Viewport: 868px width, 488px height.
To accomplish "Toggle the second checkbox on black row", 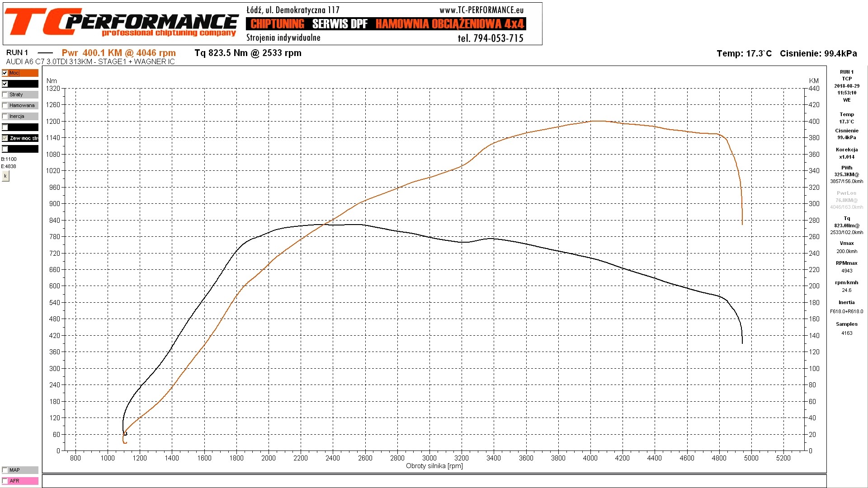I will [5, 84].
